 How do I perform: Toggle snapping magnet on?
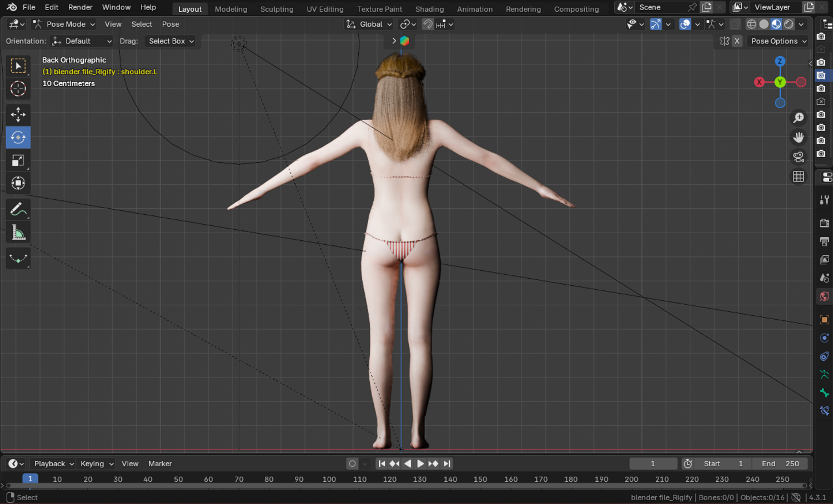(x=428, y=24)
